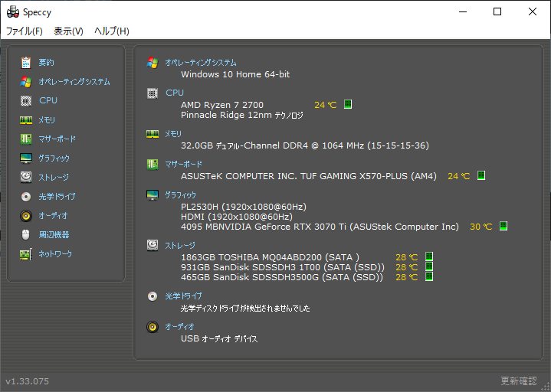Click the CPU heading link in summary
The image size is (551, 392).
tap(175, 93)
